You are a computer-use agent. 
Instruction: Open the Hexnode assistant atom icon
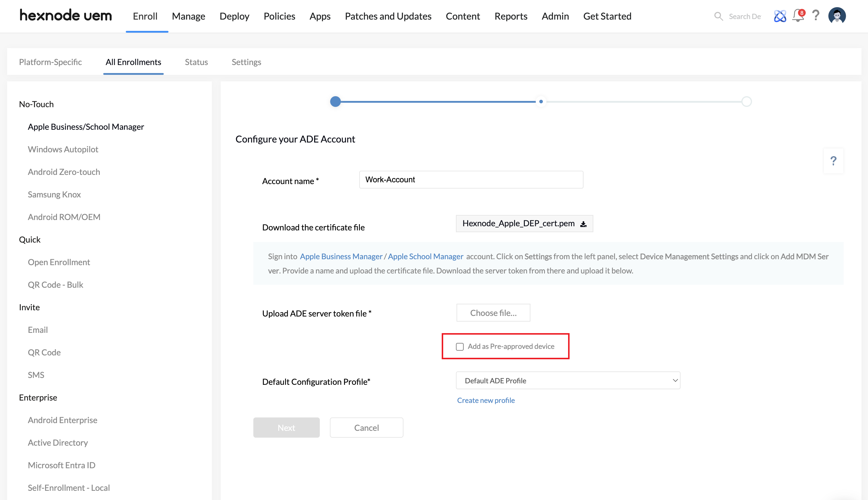pyautogui.click(x=780, y=16)
